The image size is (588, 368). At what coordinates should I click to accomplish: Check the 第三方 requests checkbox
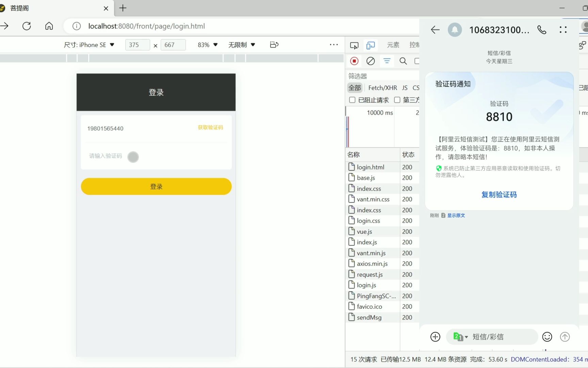tap(397, 100)
